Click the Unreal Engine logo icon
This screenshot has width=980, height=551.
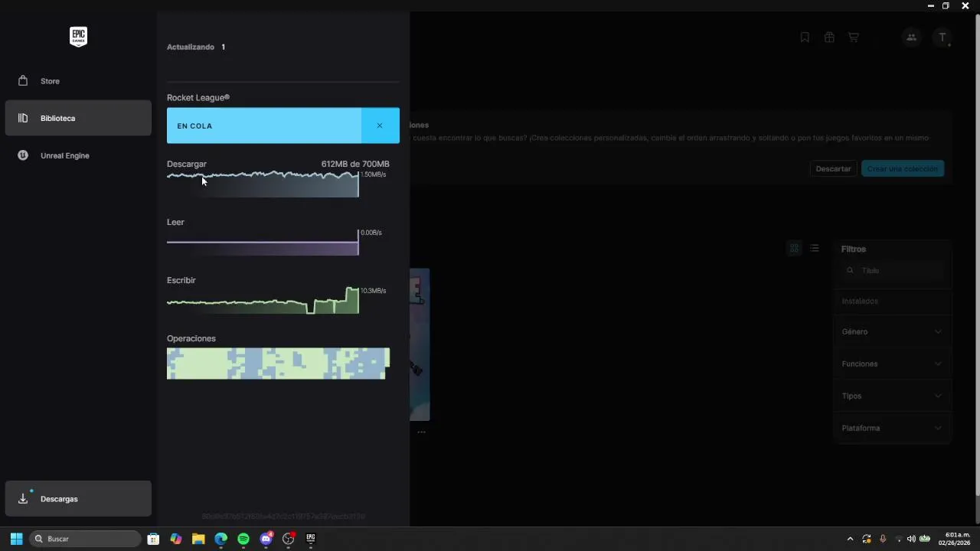click(23, 155)
